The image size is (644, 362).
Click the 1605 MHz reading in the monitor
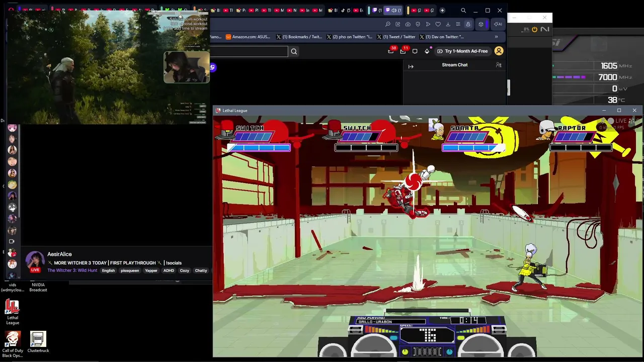[609, 66]
